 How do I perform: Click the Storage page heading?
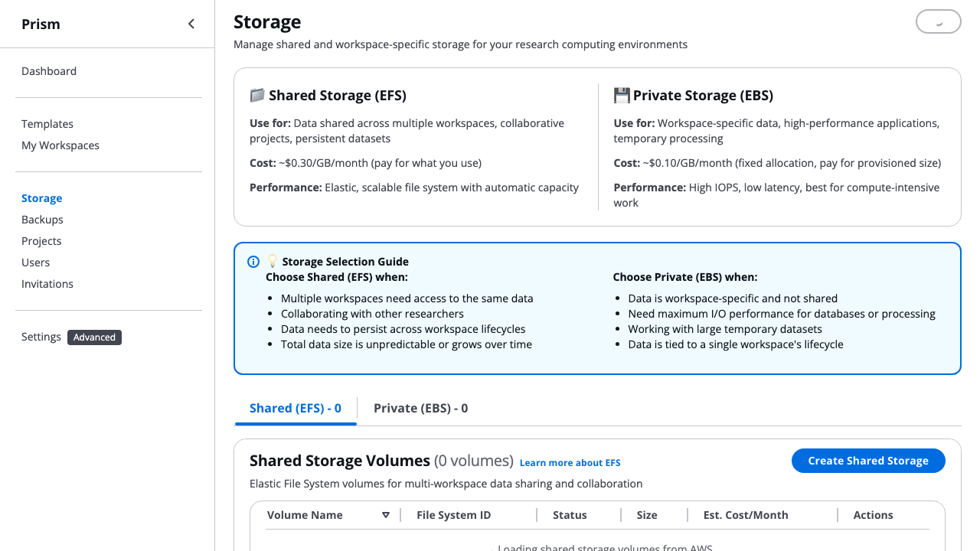267,22
